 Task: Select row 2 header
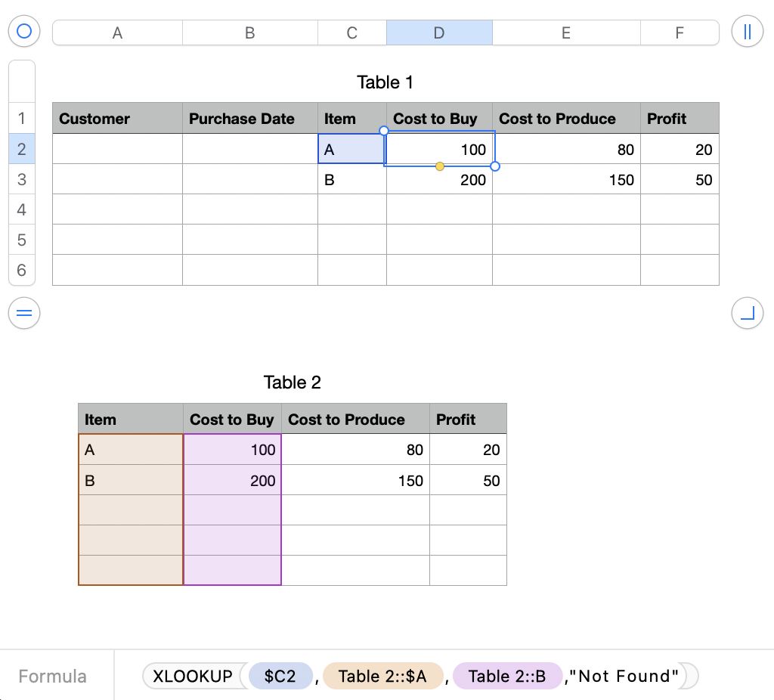(21, 149)
